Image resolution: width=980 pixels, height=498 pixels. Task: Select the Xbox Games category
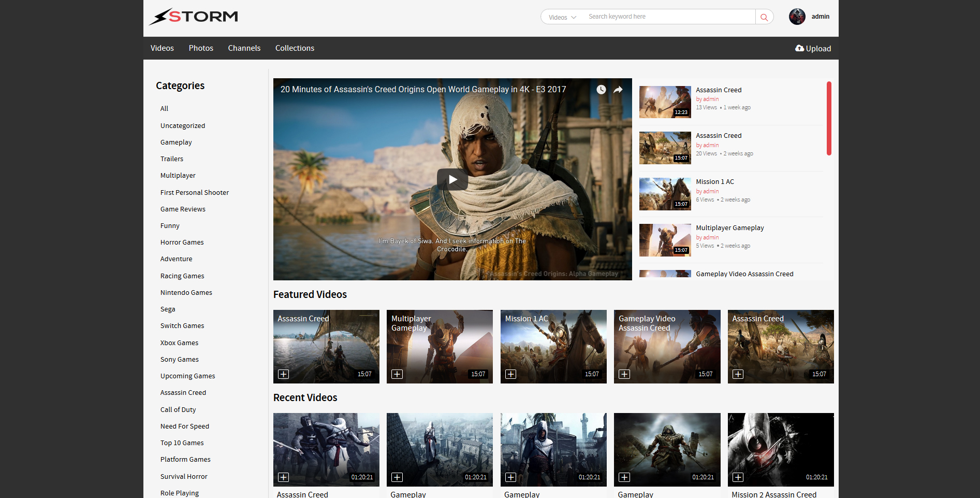tap(179, 343)
